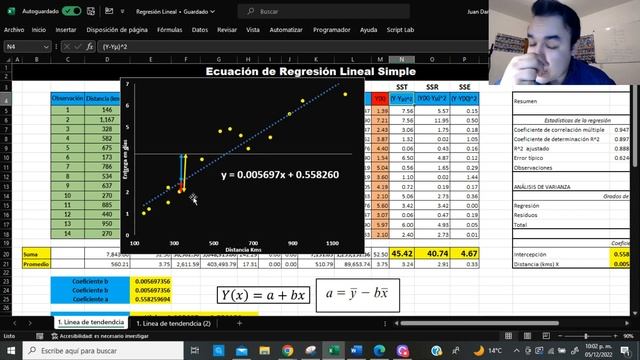
Task: Switch to Normal view icon
Action: tap(508, 336)
